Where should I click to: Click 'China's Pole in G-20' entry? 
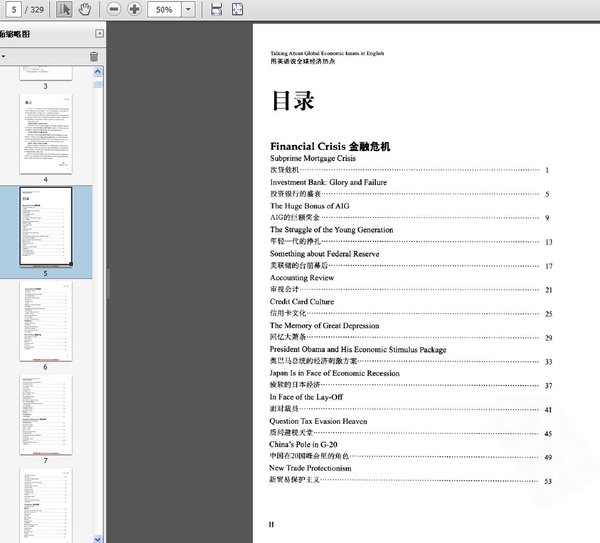[x=303, y=444]
